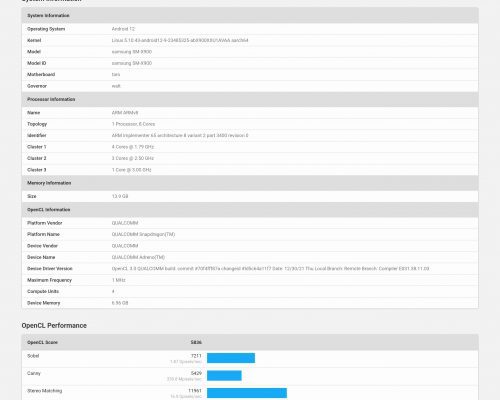
Task: Click the ARM implementer identifier string
Action: tap(180, 135)
